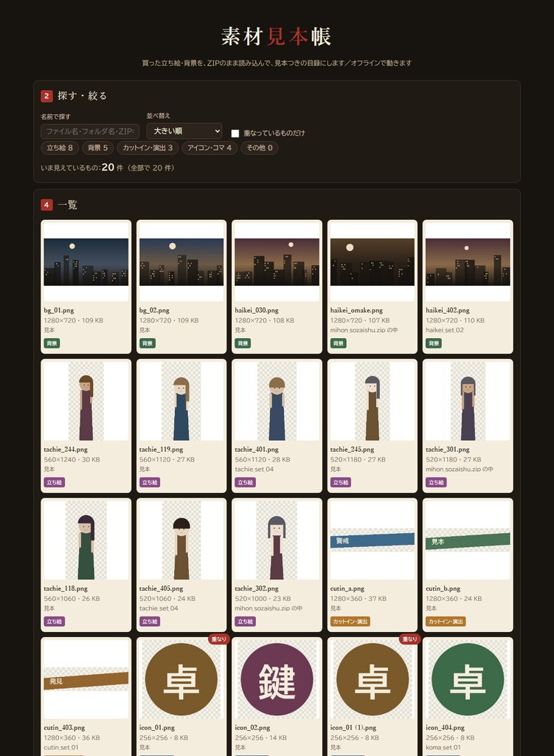
Task: Click the 背景 tag on bg_02.png
Action: point(147,343)
